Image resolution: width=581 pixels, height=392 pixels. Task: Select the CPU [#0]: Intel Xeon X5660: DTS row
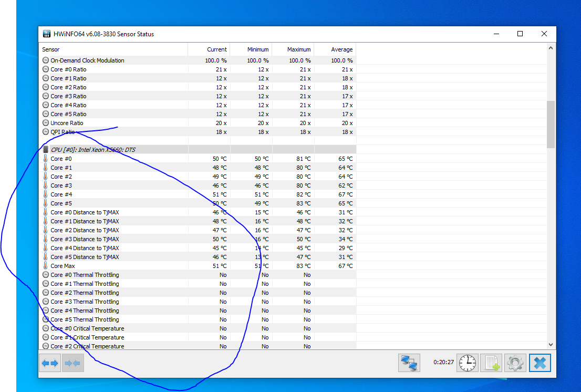coord(198,149)
